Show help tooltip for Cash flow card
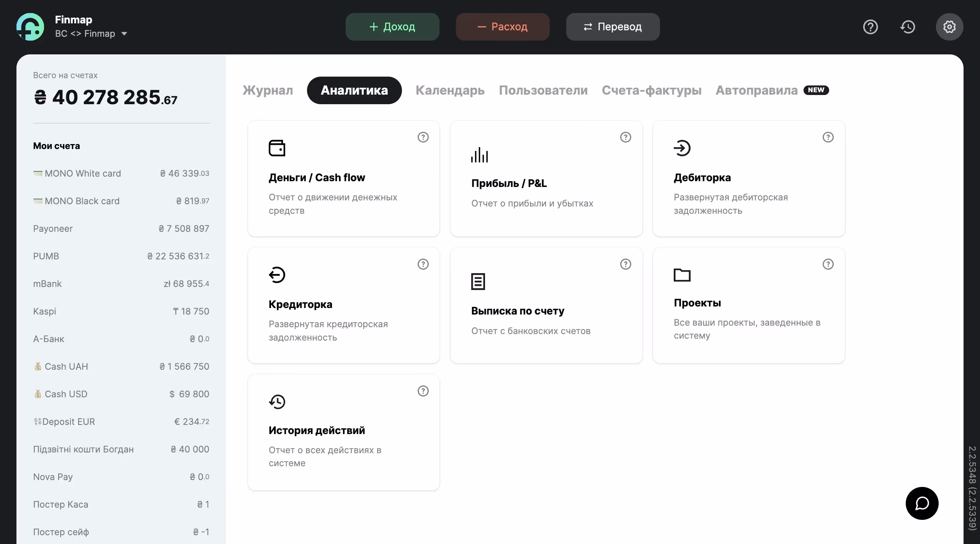Screen dimensions: 980x544 (423, 137)
